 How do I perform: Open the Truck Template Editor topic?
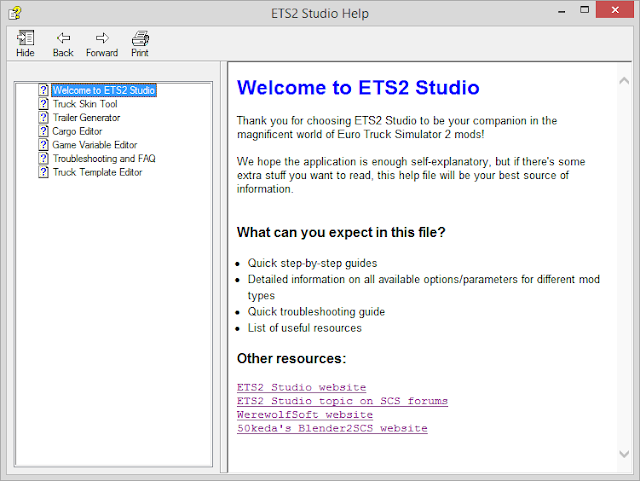[97, 172]
